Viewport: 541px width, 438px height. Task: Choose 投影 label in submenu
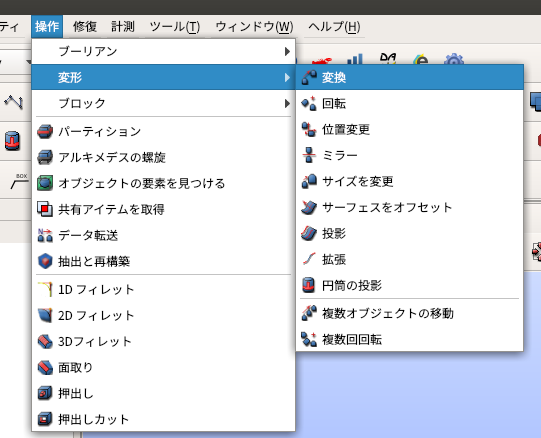pos(334,234)
